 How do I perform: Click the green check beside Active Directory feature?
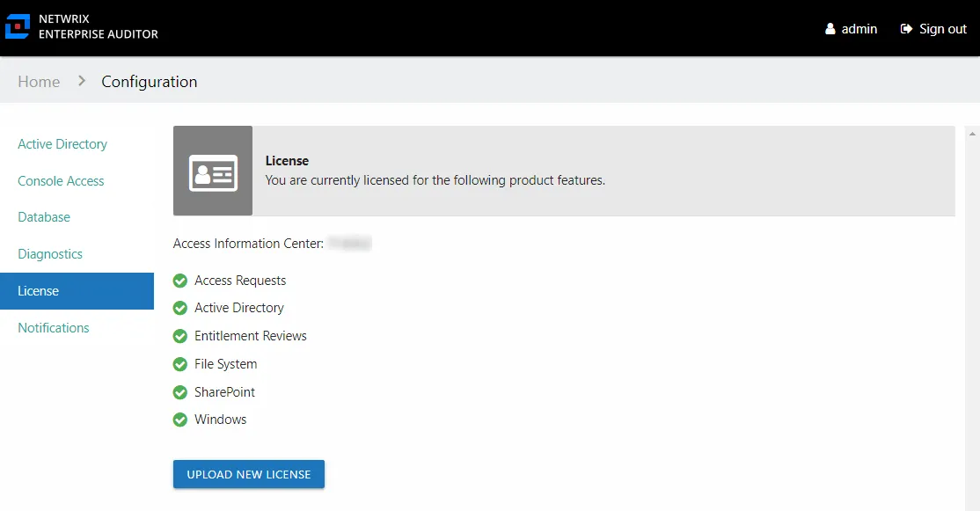tap(180, 308)
